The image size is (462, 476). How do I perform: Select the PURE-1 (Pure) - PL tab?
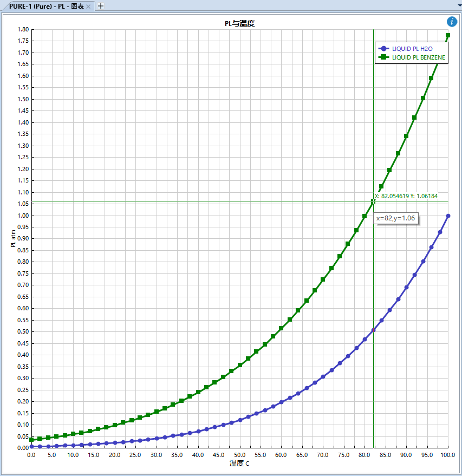coord(45,6)
